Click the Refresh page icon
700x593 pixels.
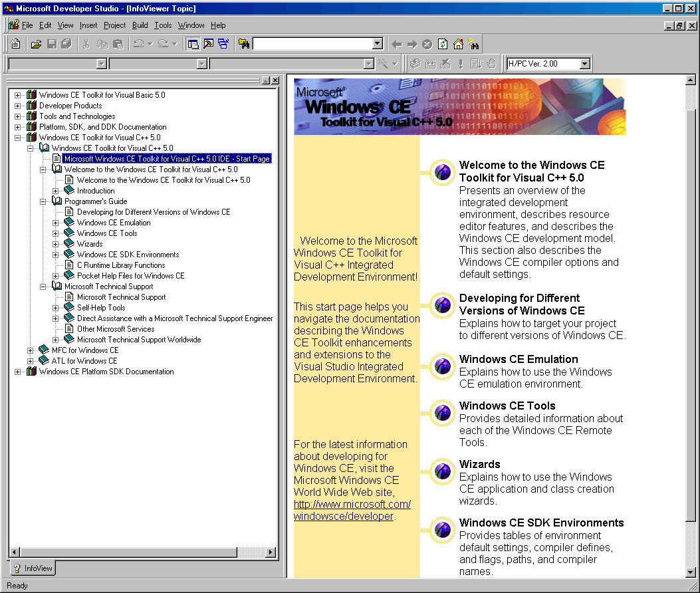(x=443, y=44)
